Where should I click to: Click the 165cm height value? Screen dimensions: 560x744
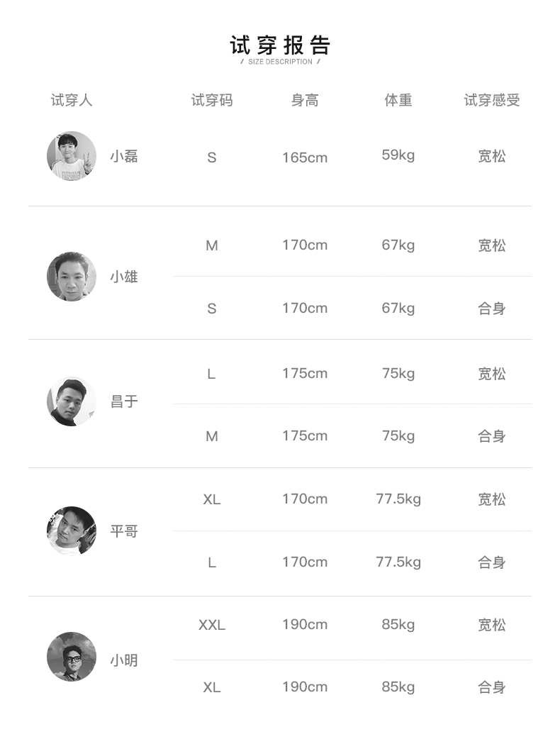tap(305, 157)
